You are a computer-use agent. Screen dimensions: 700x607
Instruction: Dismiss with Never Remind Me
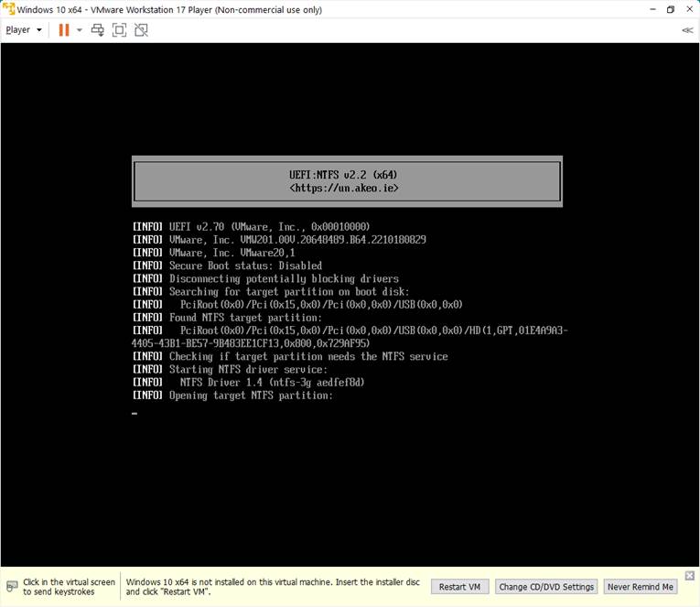click(641, 587)
